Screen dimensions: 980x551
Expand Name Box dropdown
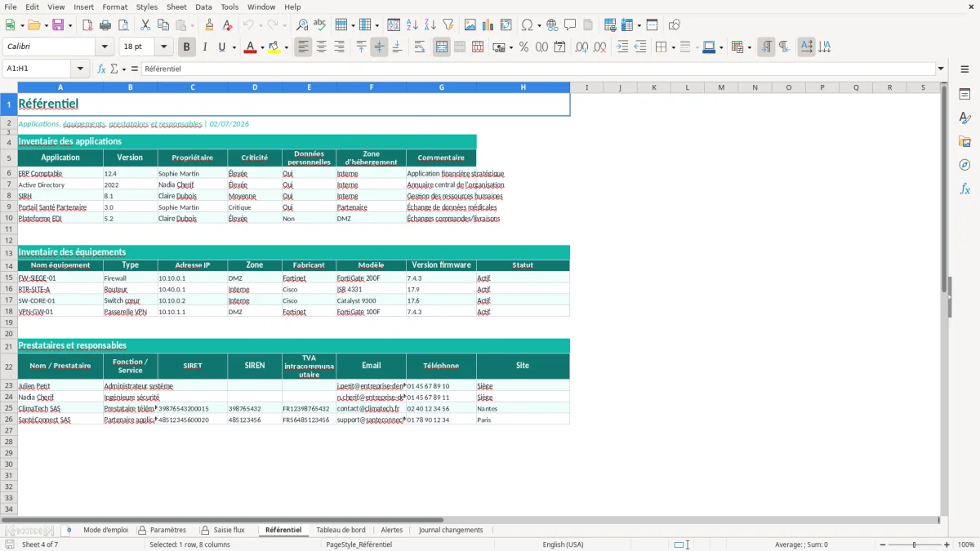pyautogui.click(x=80, y=69)
